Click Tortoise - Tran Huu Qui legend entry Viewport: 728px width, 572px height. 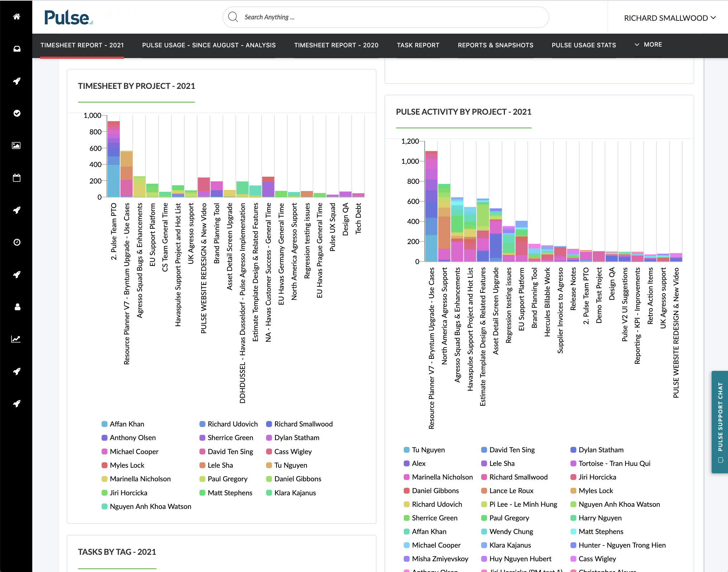pyautogui.click(x=610, y=463)
